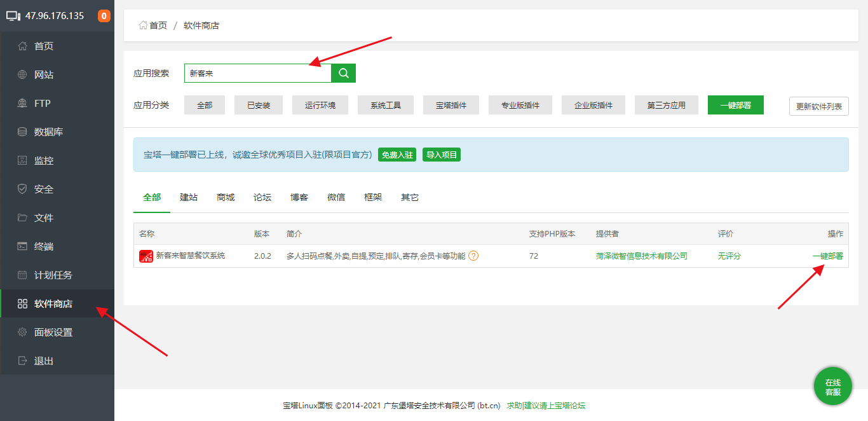
Task: Select the 专业版插件 category button
Action: [x=520, y=105]
